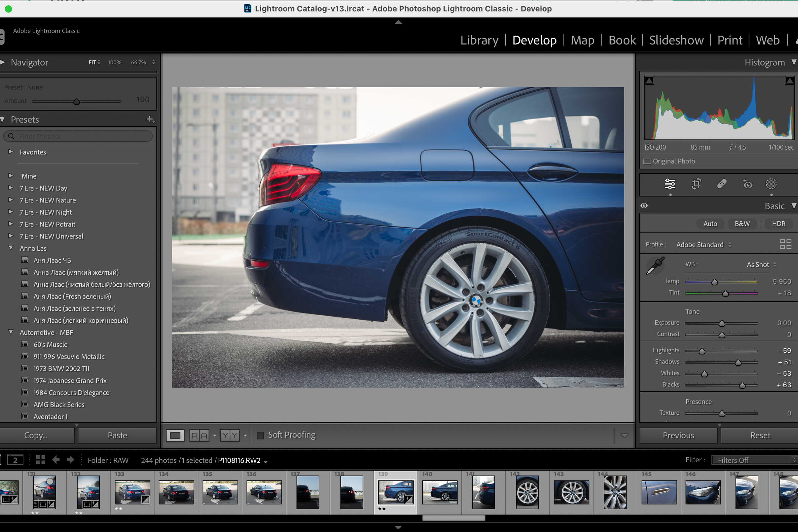Click the Red Eye correction tool
The width and height of the screenshot is (798, 532).
click(x=747, y=184)
